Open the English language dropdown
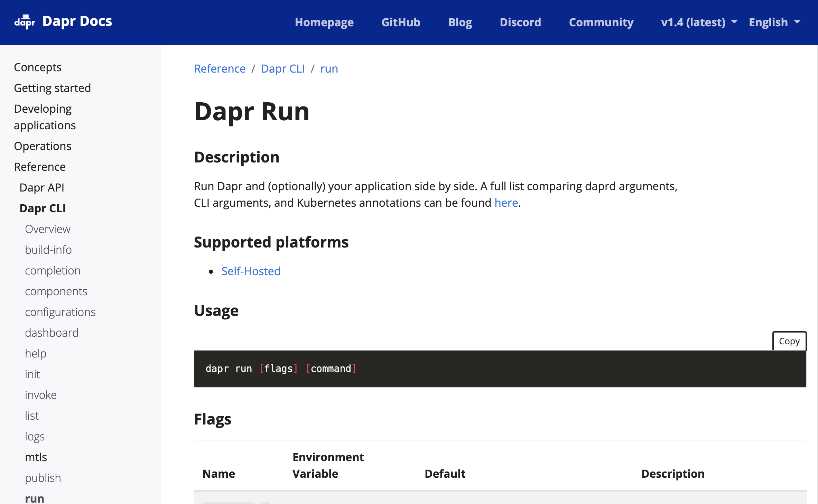818x504 pixels. coord(774,22)
